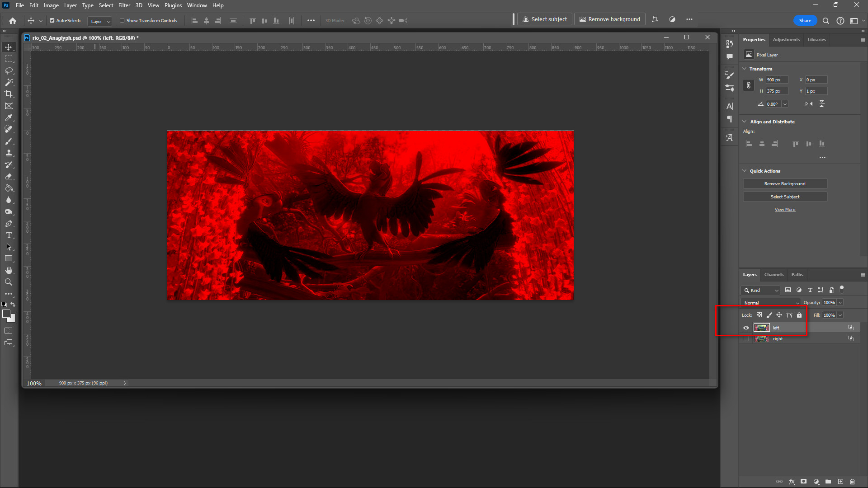Screen dimensions: 868x488
Task: Select the Lasso tool
Action: pyautogui.click(x=9, y=70)
